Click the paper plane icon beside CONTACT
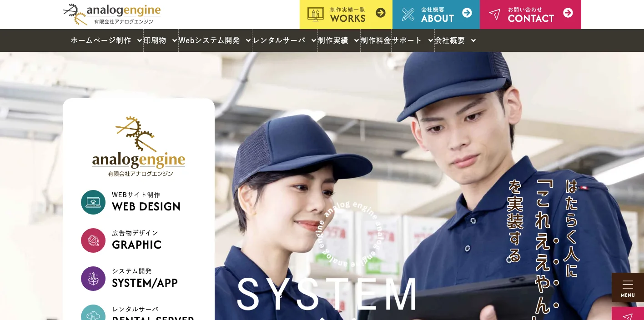644x320 pixels. click(x=495, y=14)
